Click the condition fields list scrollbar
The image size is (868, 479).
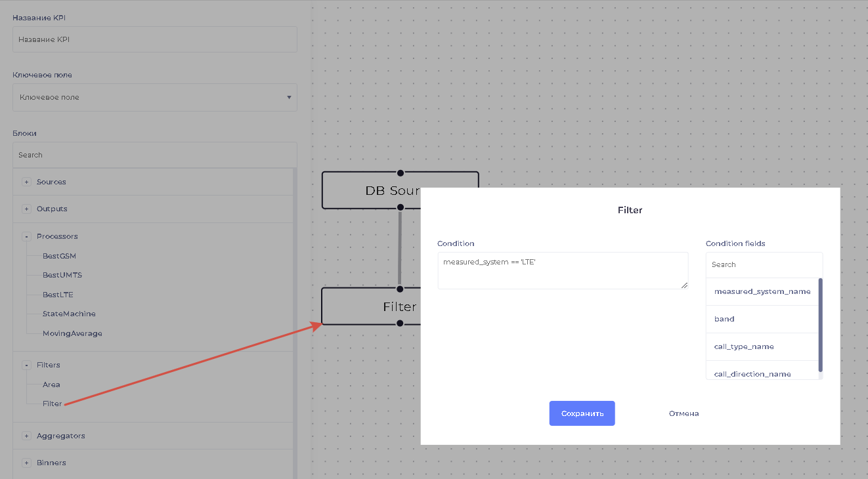[x=820, y=325]
